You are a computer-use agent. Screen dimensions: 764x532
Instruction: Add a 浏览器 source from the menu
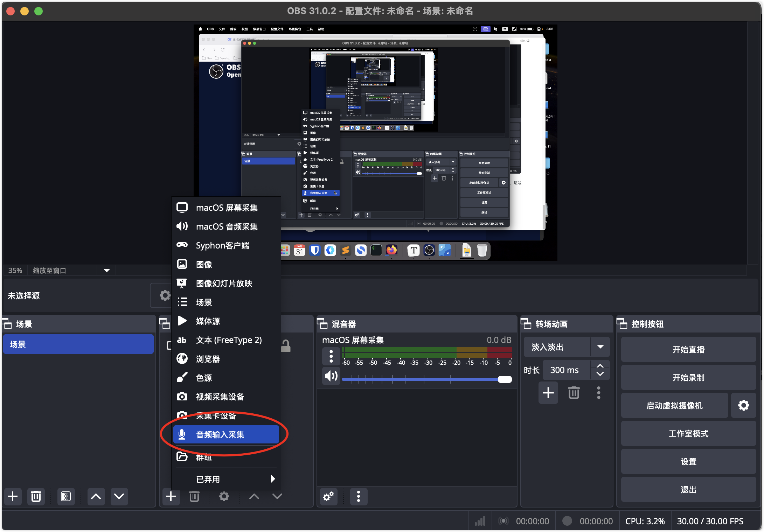(226, 359)
